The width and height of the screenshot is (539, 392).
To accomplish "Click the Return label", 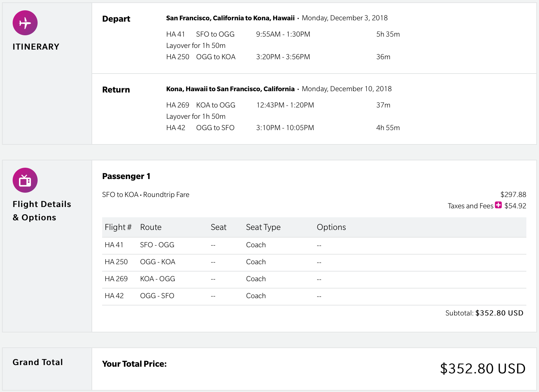I will click(x=116, y=90).
